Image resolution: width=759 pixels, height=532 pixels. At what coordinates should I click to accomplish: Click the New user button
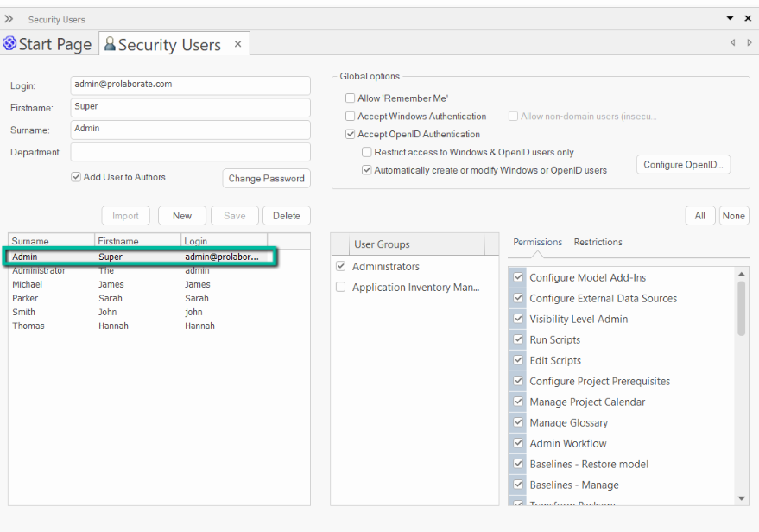(x=182, y=216)
